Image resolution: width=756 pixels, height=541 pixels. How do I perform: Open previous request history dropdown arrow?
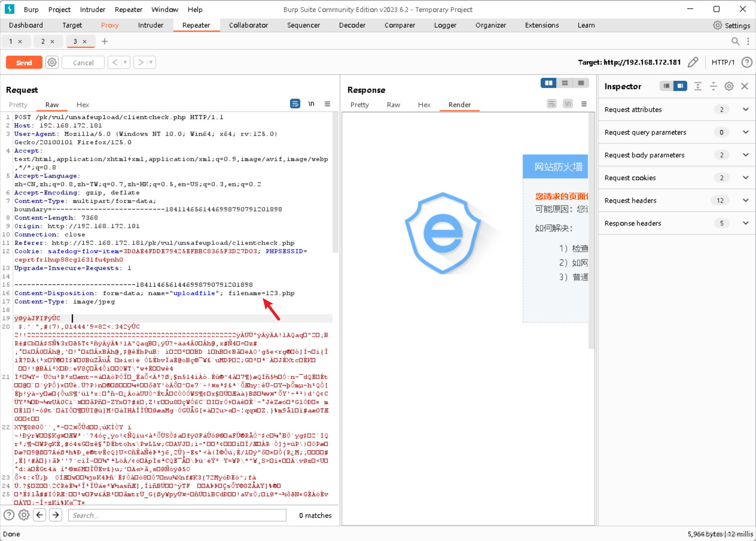pyautogui.click(x=125, y=62)
